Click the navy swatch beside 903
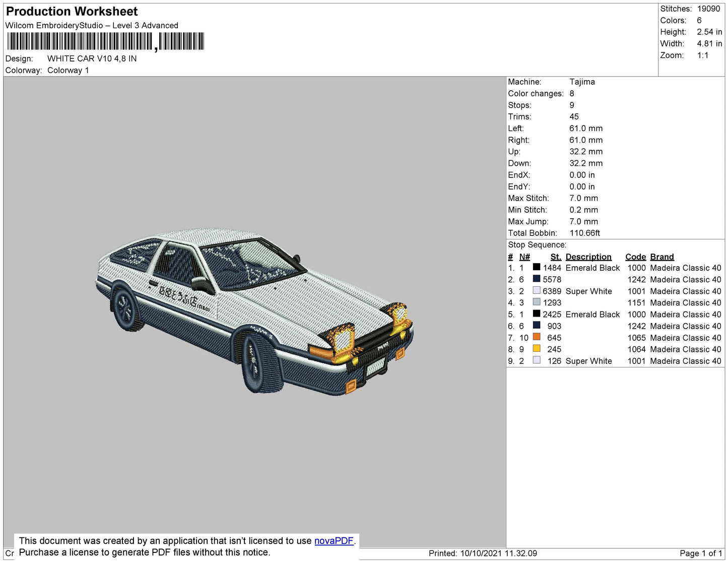Screen dimensions: 728x563 pos(537,325)
